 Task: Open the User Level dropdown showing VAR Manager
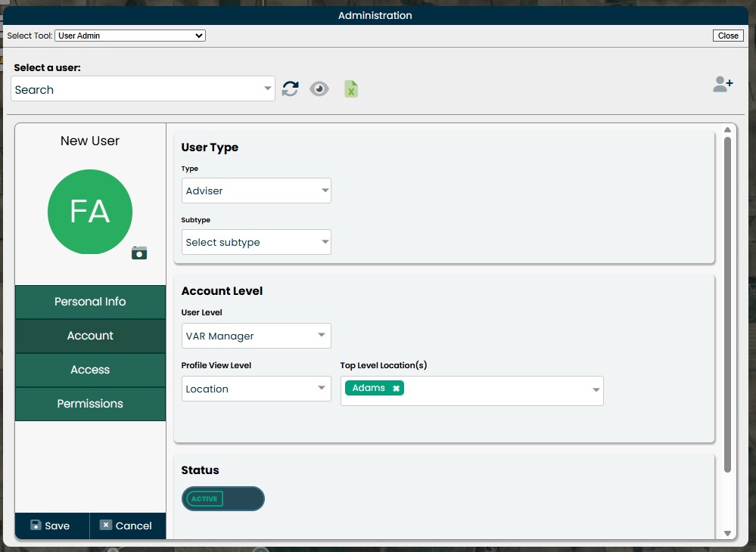(256, 336)
